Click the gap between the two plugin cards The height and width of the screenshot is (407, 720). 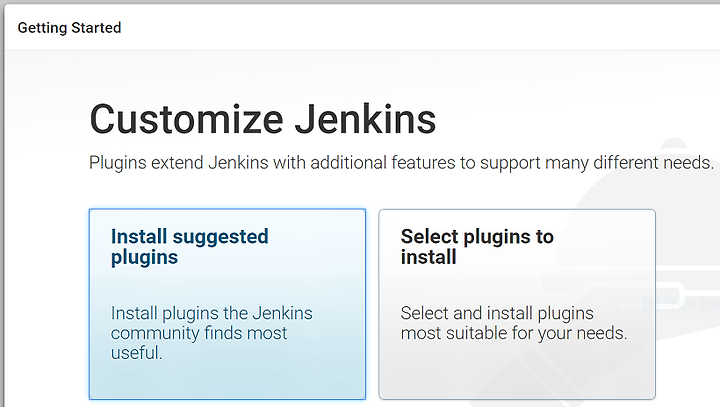[x=372, y=304]
